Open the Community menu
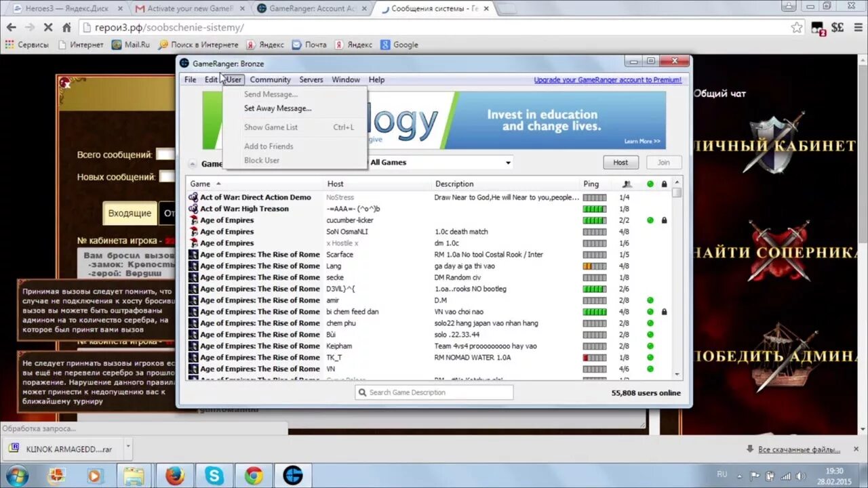This screenshot has height=488, width=868. click(x=270, y=79)
